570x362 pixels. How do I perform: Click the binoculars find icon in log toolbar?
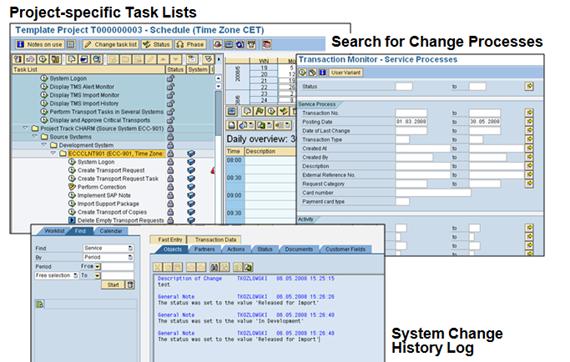[214, 268]
